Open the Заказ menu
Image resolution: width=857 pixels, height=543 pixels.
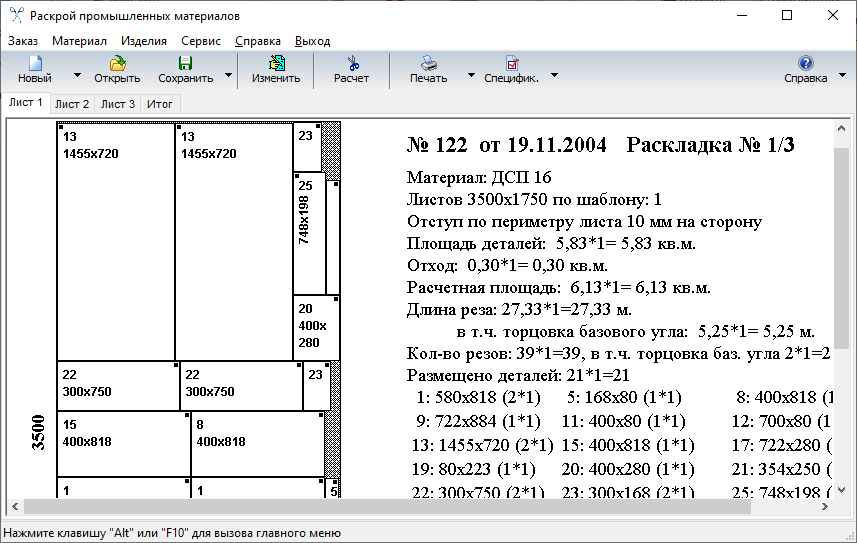click(24, 41)
